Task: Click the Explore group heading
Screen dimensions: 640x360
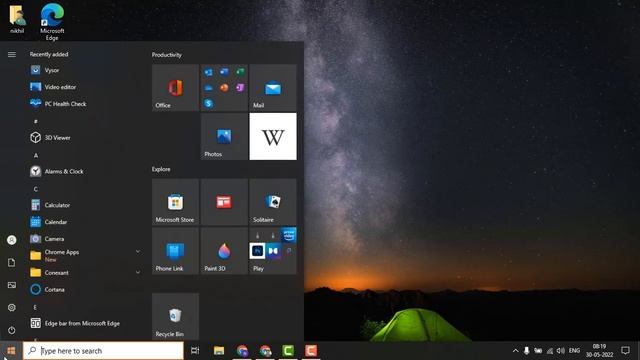Action: (x=161, y=169)
